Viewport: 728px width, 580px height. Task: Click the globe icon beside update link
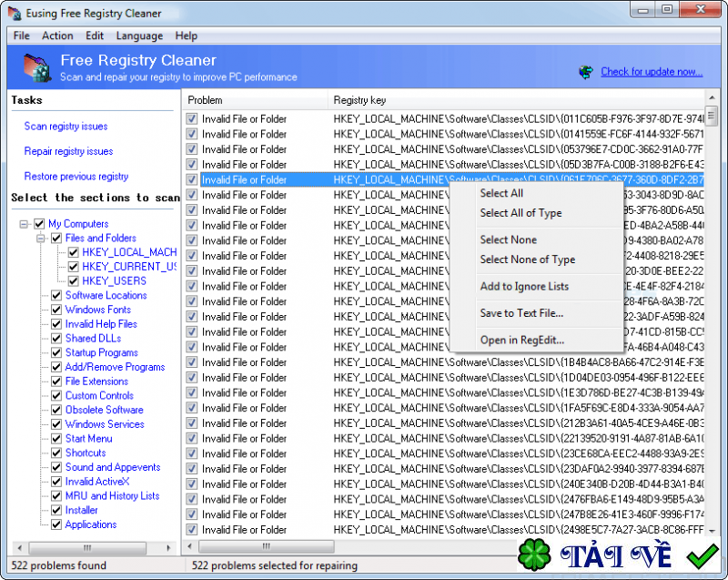pos(586,72)
